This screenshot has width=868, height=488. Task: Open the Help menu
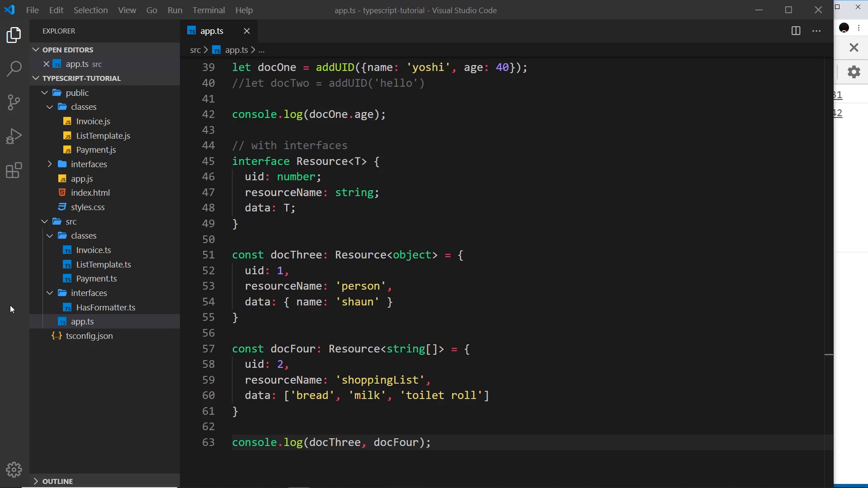click(244, 10)
